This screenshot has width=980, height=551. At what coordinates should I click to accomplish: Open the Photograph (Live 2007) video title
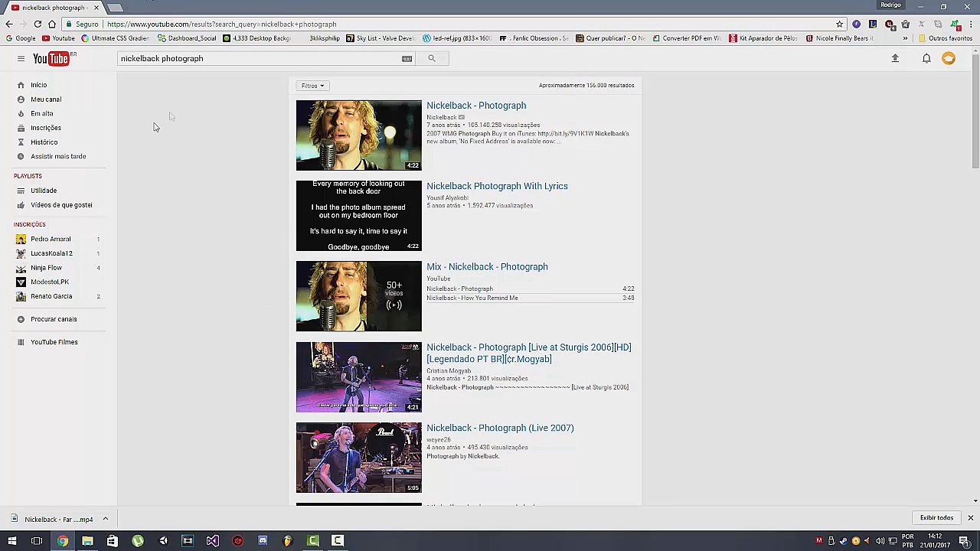pyautogui.click(x=500, y=428)
